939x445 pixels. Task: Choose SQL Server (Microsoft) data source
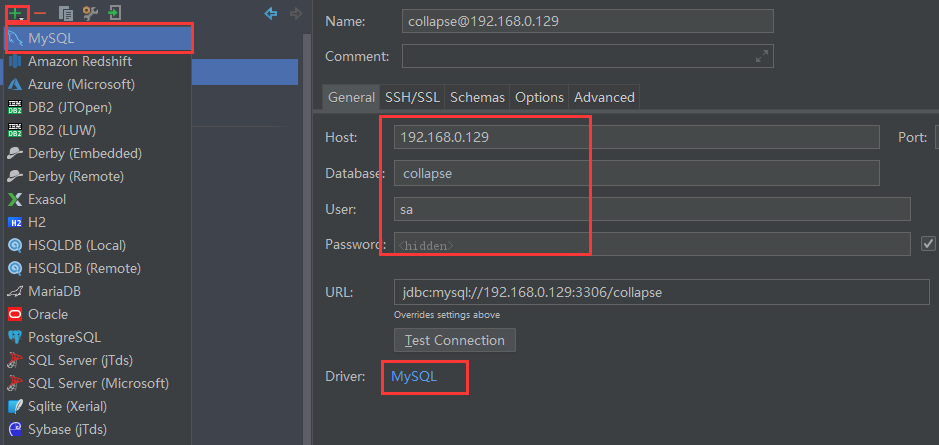point(98,383)
